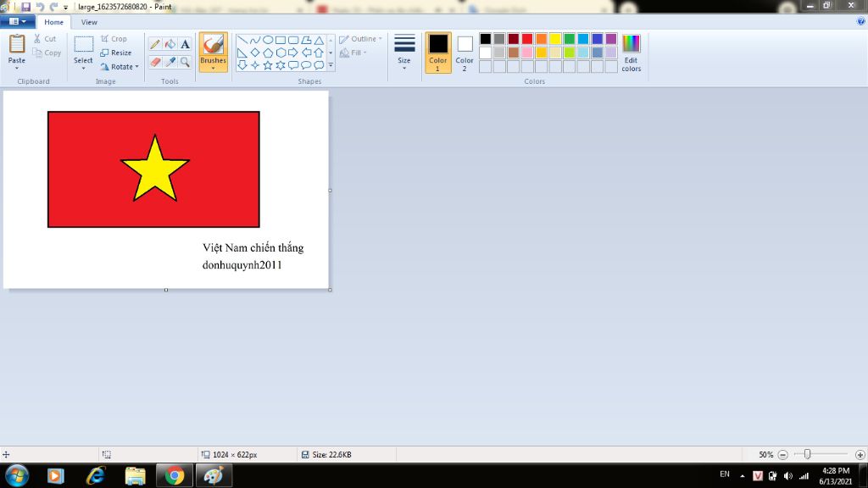
Task: Switch to the Home ribbon tab
Action: pyautogui.click(x=53, y=22)
